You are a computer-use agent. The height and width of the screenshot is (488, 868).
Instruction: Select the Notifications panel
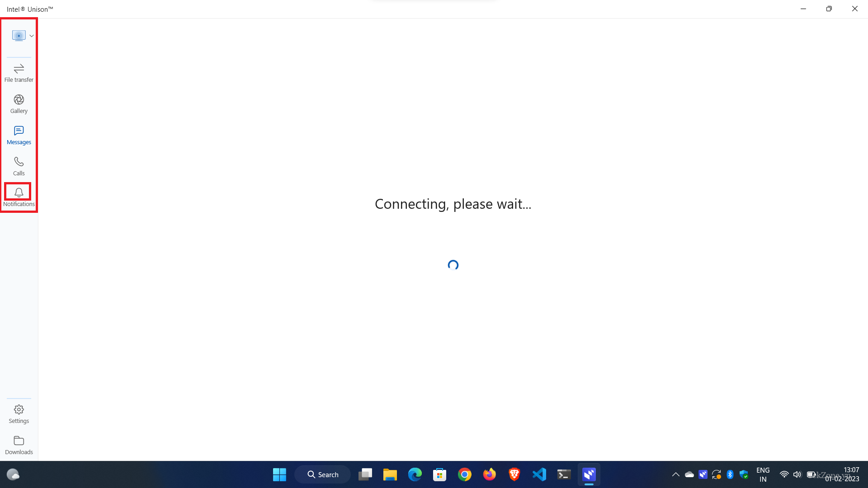click(x=19, y=196)
